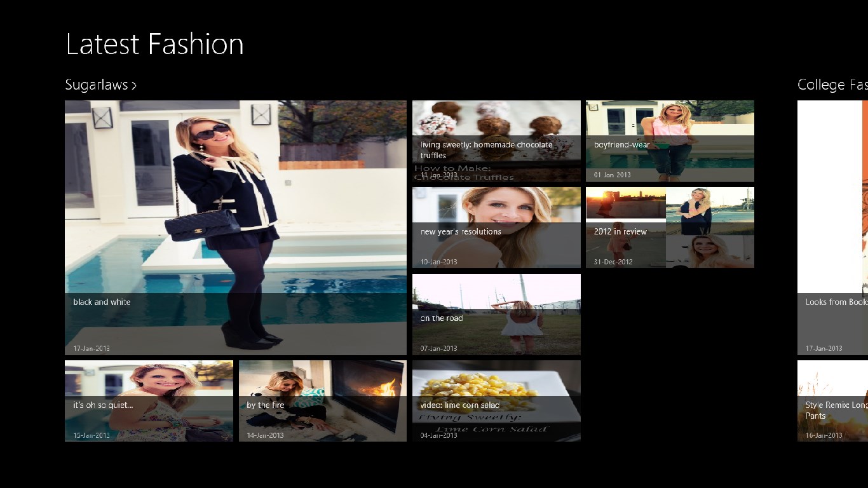868x488 pixels.
Task: Click the 'Latest Fashion' app title
Action: tap(154, 44)
